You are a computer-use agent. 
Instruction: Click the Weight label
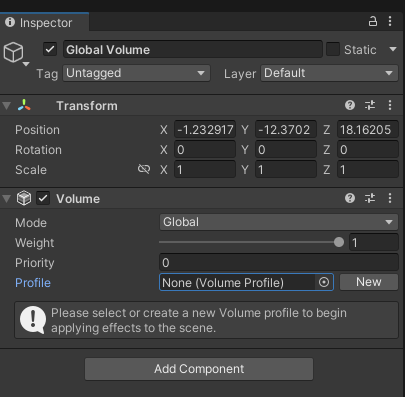tap(34, 243)
